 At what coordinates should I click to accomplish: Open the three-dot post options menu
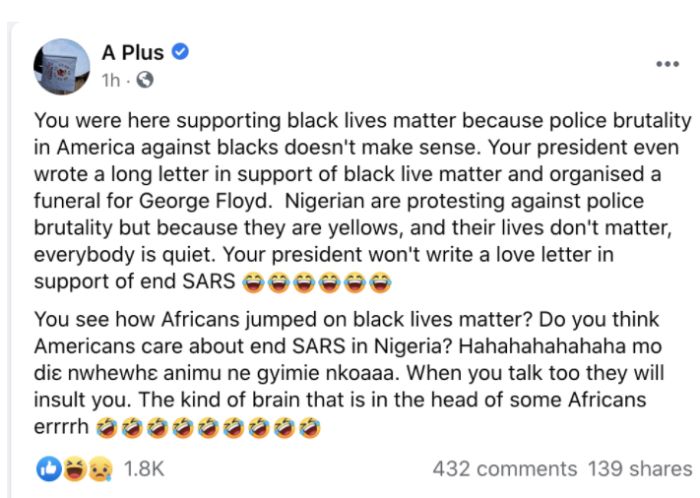point(667,64)
